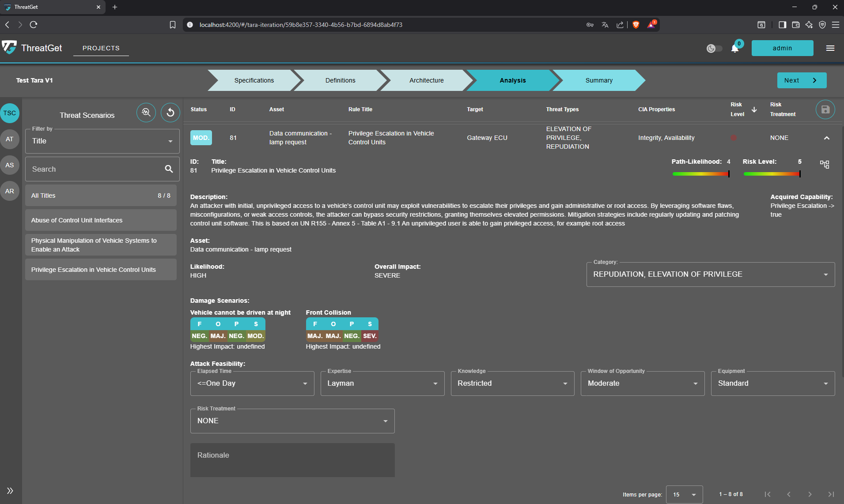Open the notifications bell
Screen dimensions: 844x504
point(735,49)
